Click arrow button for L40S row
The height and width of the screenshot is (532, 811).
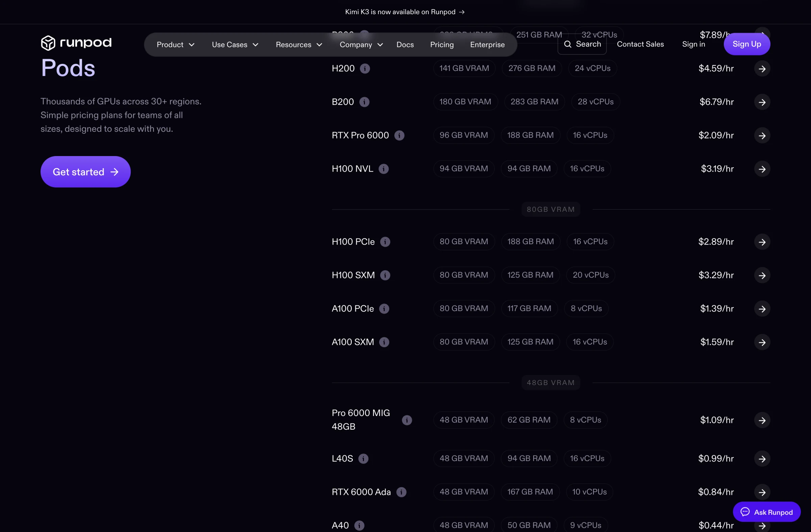762,458
